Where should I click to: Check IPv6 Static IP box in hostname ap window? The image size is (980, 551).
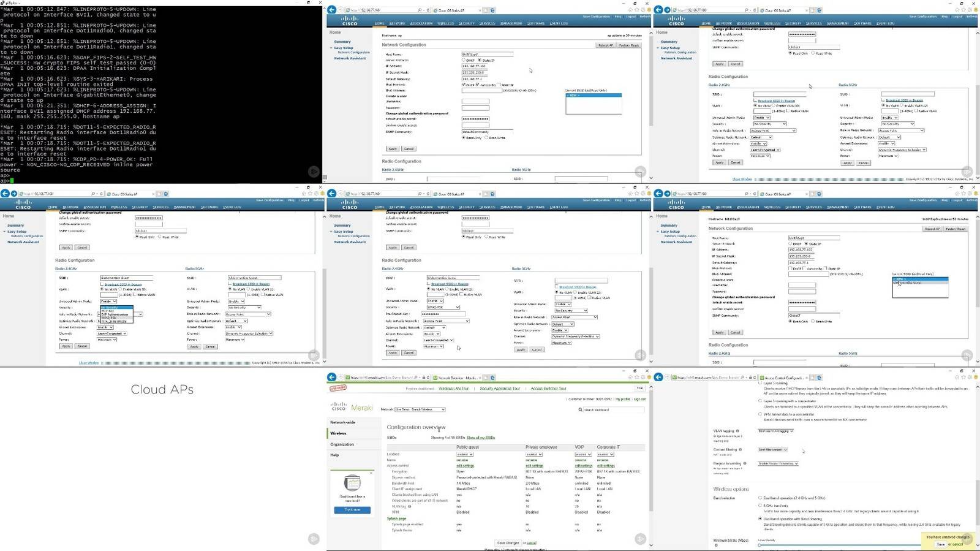click(499, 85)
